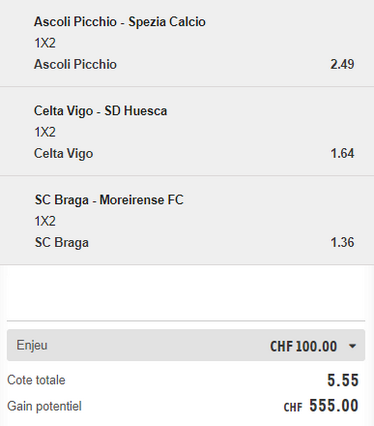This screenshot has width=374, height=426.
Task: Click the Enjeu label
Action: click(32, 346)
